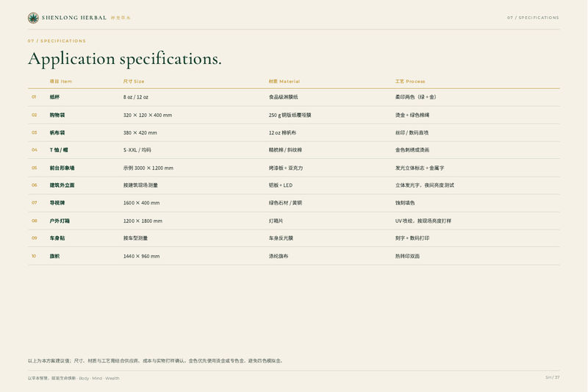
Task: Click the '热转印双面' process cell in row 10
Action: click(x=407, y=256)
